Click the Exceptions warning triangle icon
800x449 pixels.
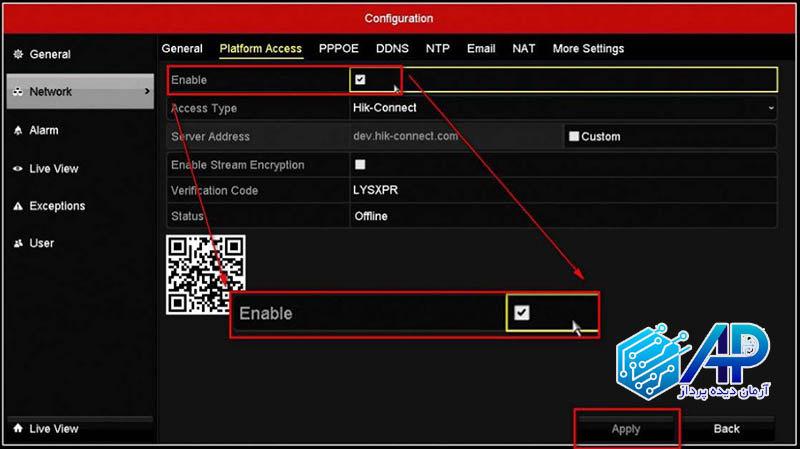pos(18,206)
